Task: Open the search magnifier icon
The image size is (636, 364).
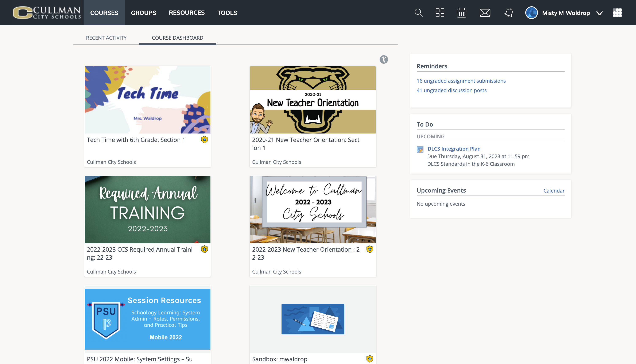Action: (419, 13)
